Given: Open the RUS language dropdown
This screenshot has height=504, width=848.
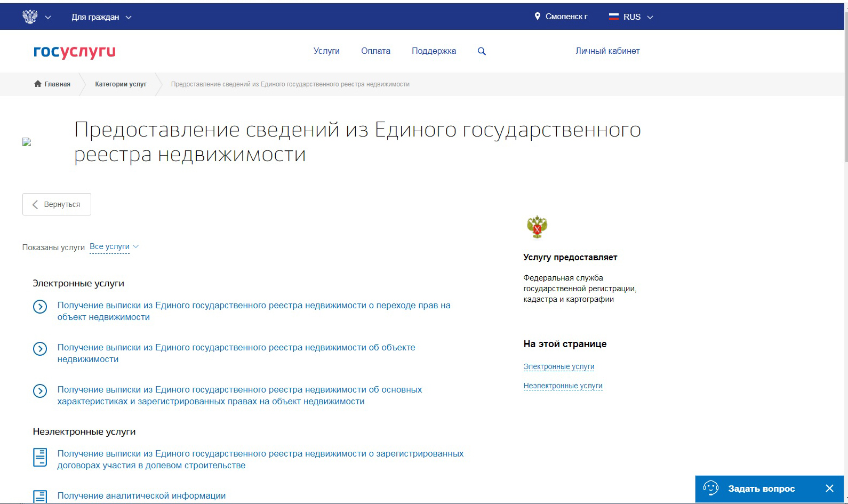Looking at the screenshot, I should coord(631,17).
